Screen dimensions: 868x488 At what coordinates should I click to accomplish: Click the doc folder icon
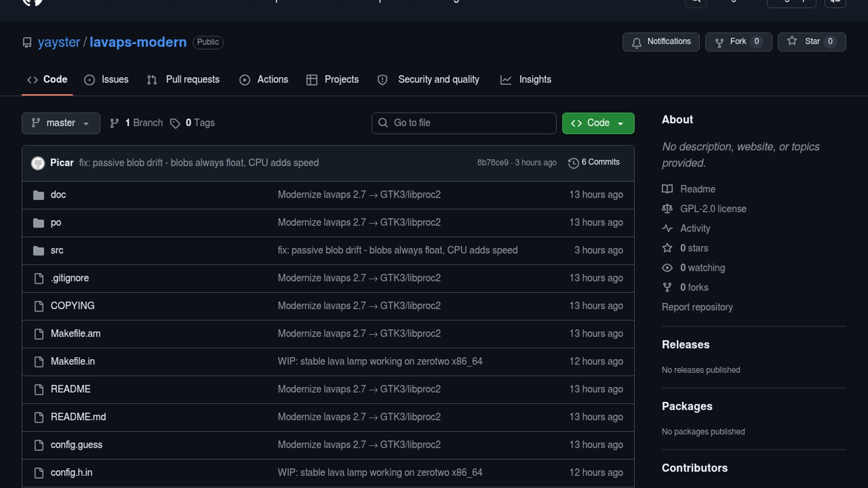tap(38, 195)
